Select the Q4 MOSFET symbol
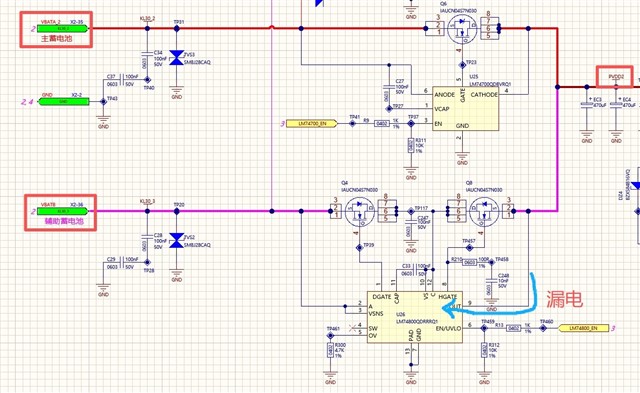Image resolution: width=640 pixels, height=393 pixels. 360,211
